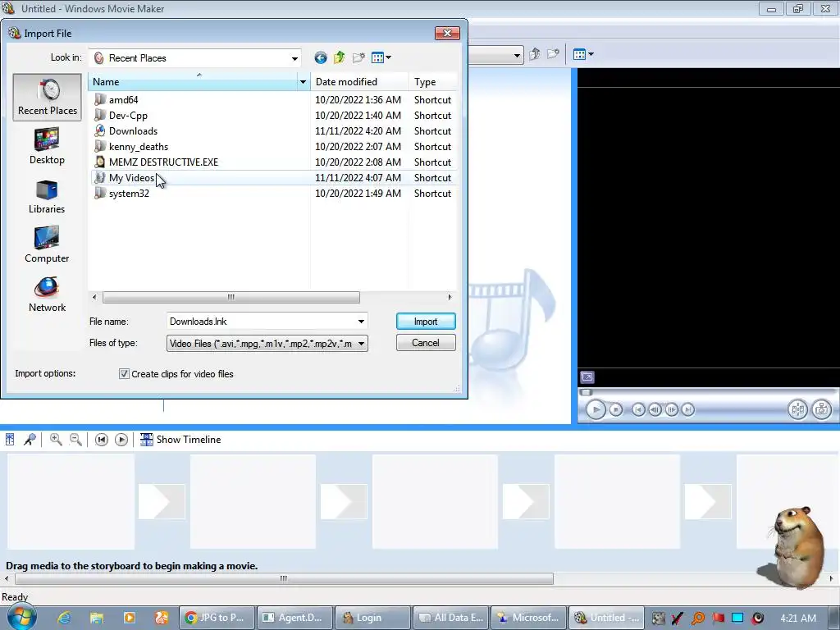
Task: Click the Narrate Timeline microphone icon
Action: pyautogui.click(x=30, y=440)
